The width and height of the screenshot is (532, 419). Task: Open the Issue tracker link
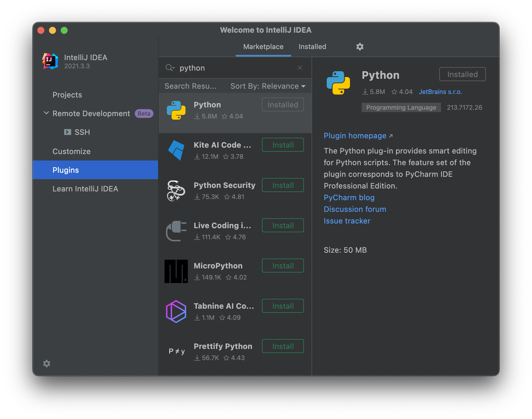(x=347, y=221)
